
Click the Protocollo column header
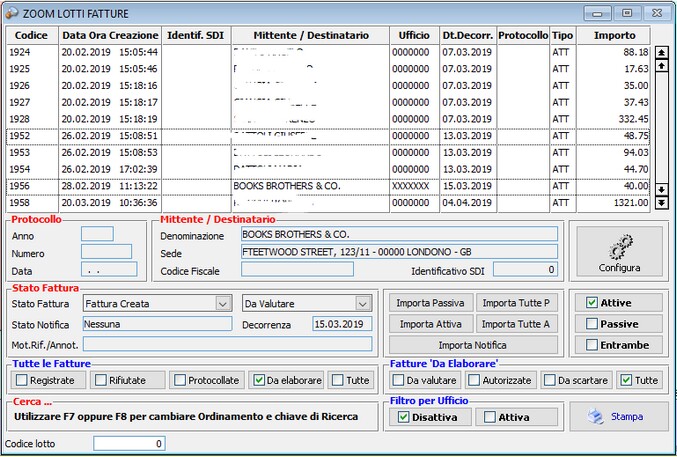[523, 35]
